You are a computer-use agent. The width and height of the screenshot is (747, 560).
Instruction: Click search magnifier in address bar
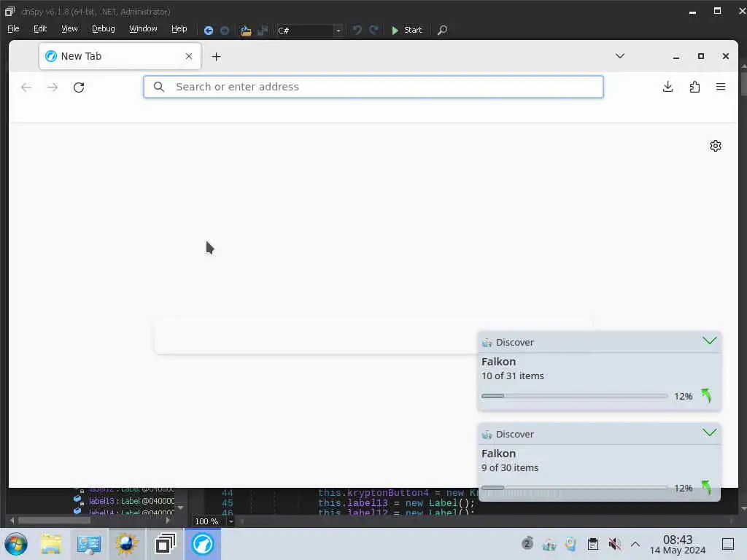(158, 87)
